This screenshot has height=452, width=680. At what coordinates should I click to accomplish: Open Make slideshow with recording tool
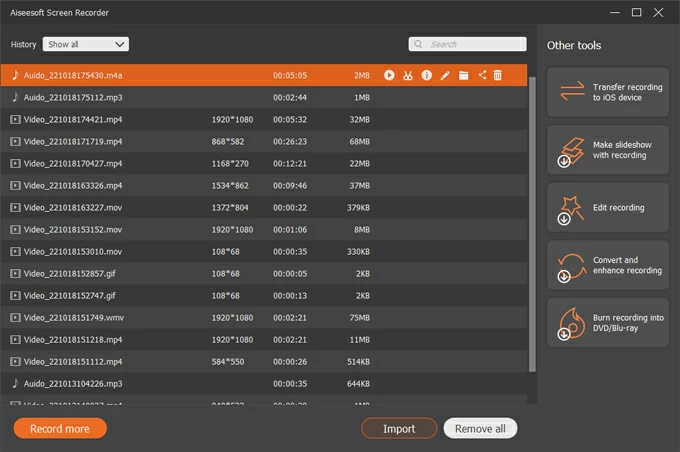tap(608, 150)
